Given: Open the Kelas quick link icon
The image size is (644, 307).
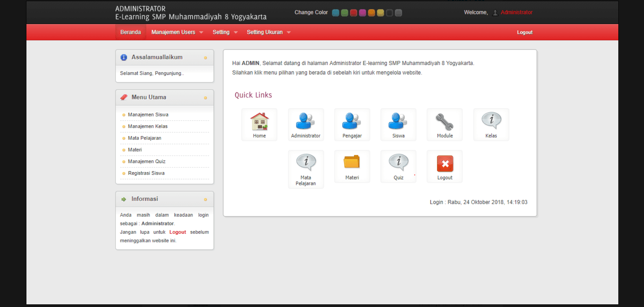Looking at the screenshot, I should [x=491, y=125].
